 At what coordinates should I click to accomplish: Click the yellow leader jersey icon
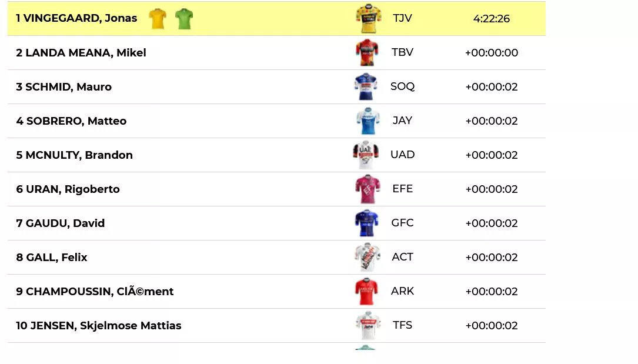[x=158, y=19]
